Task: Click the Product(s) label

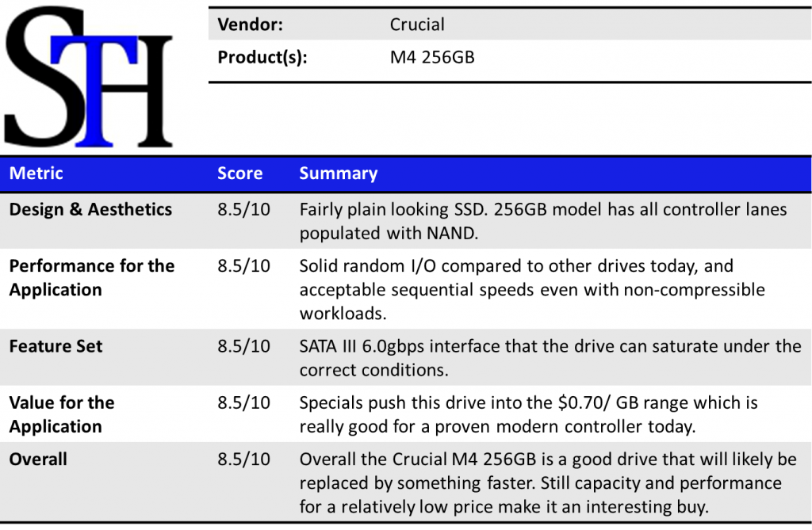Action: point(262,58)
